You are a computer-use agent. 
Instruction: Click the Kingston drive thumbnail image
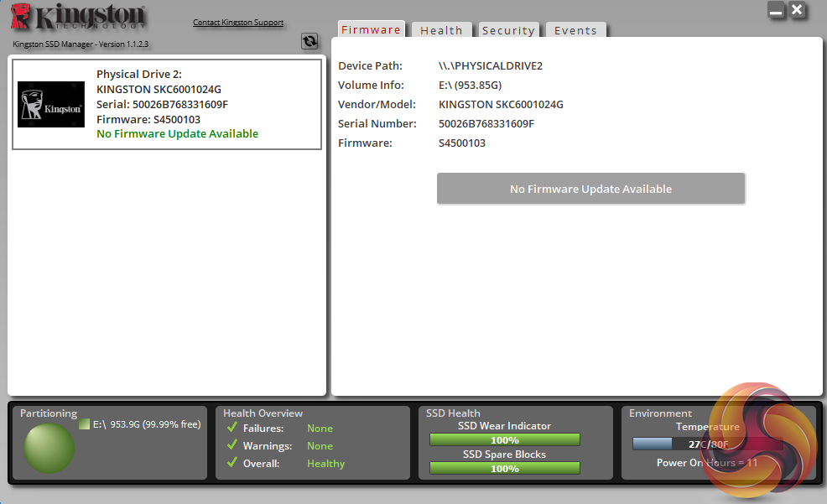(51, 104)
